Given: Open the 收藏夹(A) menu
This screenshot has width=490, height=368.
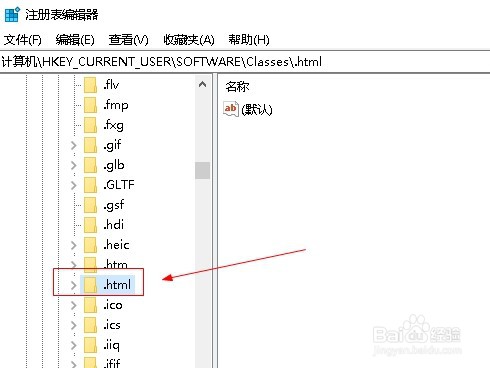Looking at the screenshot, I should coord(189,40).
